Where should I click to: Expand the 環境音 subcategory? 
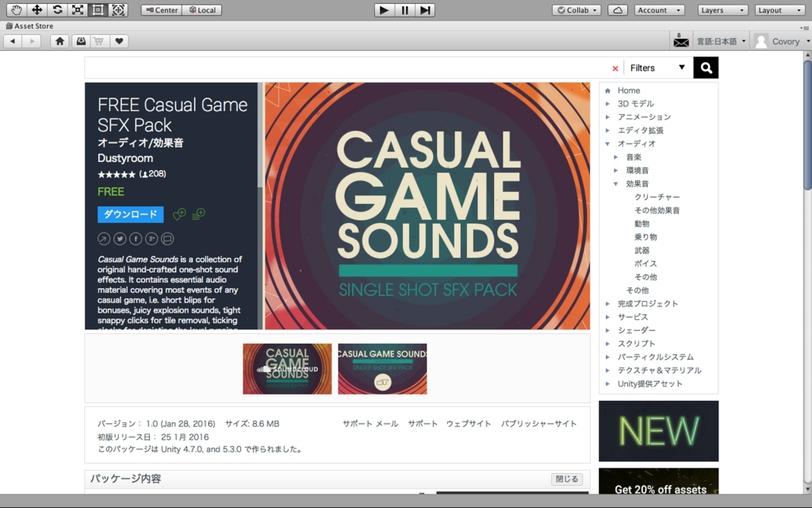(615, 171)
